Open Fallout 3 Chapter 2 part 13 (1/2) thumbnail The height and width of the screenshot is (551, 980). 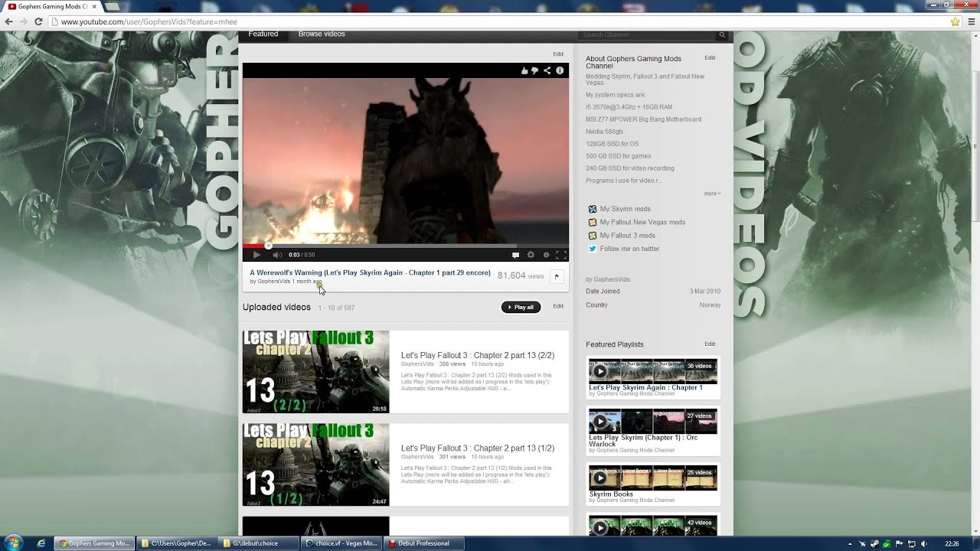pyautogui.click(x=315, y=465)
